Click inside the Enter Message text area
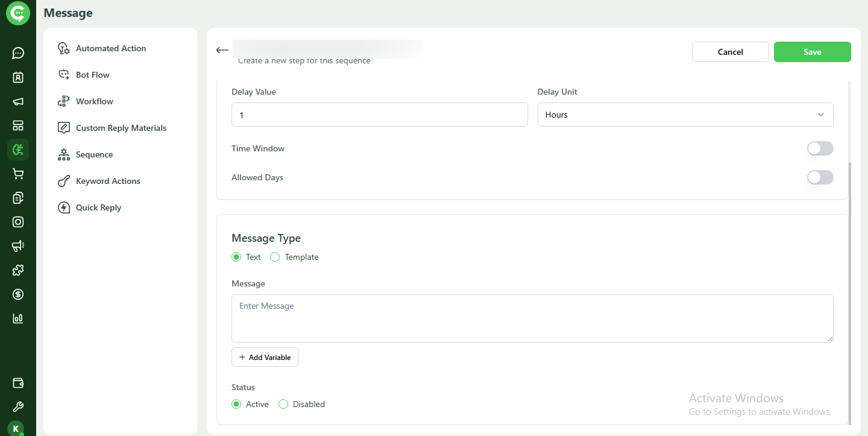 tap(532, 318)
